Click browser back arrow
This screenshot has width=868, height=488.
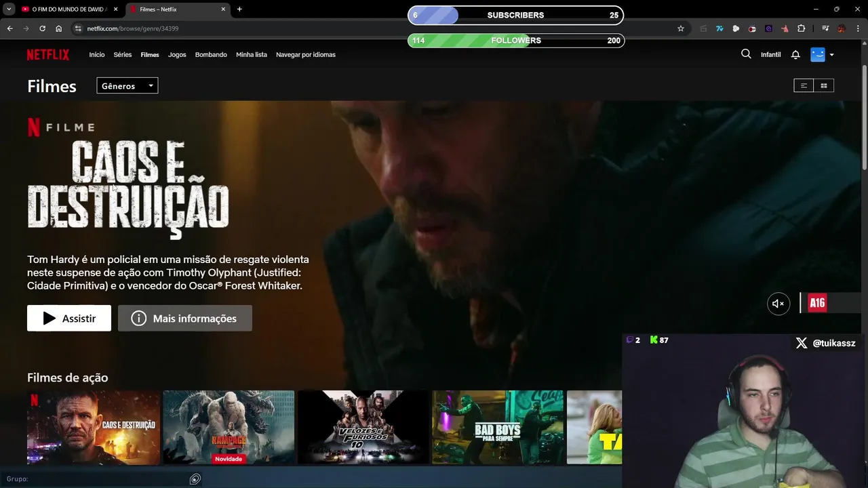pos(9,28)
